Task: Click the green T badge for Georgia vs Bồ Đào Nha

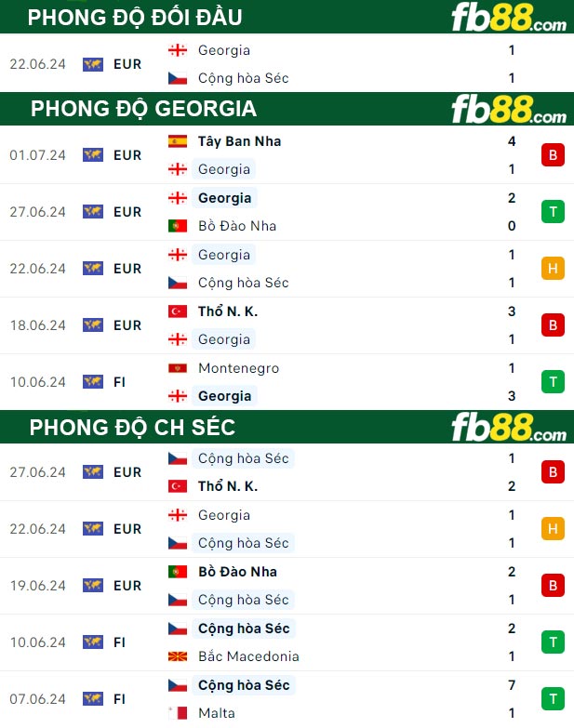Action: click(553, 212)
